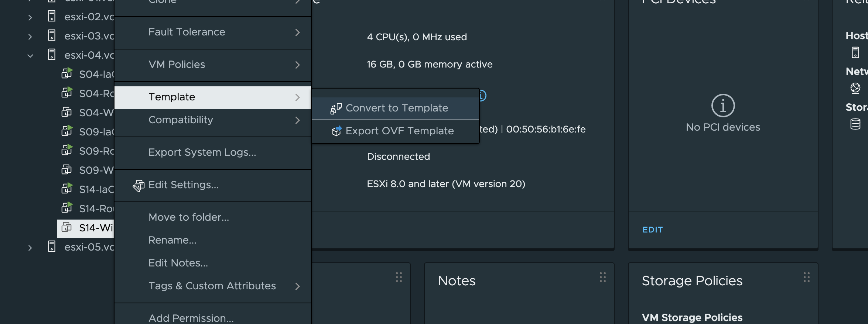Click Convert to Template icon
This screenshot has width=868, height=324.
[336, 108]
